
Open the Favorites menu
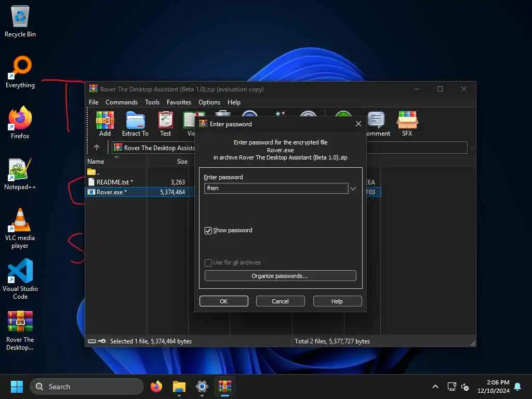click(x=179, y=102)
